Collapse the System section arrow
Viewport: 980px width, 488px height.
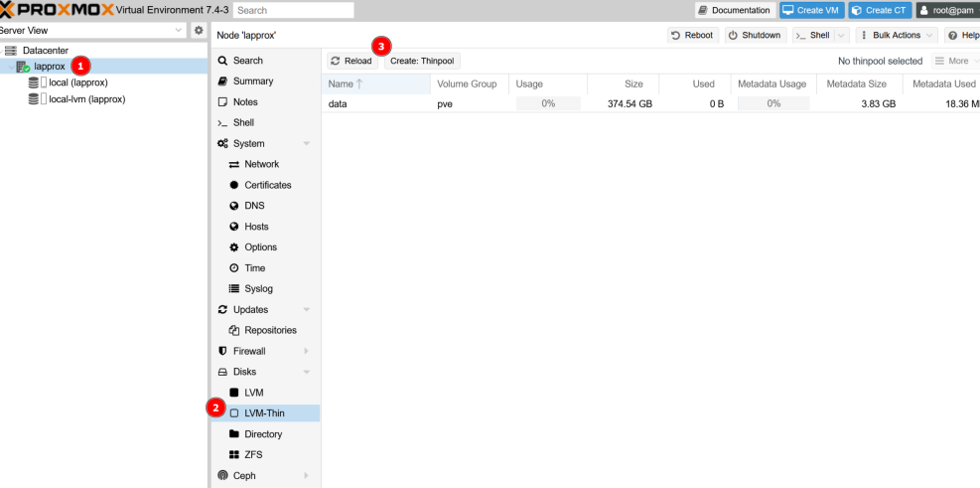pyautogui.click(x=307, y=144)
